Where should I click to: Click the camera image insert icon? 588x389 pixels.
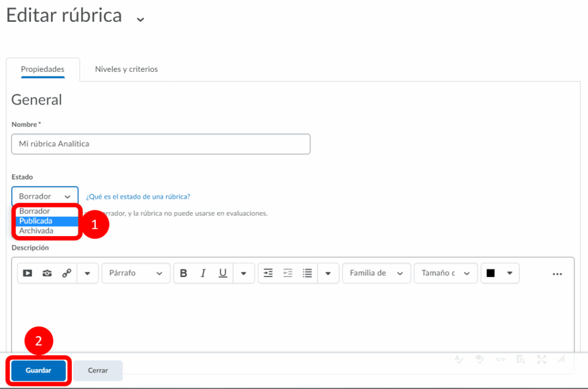click(47, 274)
